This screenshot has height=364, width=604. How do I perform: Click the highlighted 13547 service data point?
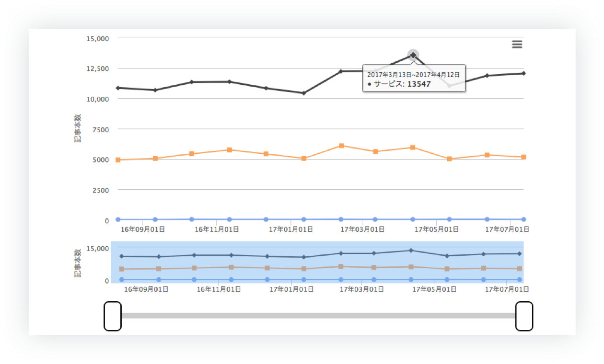[x=413, y=55]
